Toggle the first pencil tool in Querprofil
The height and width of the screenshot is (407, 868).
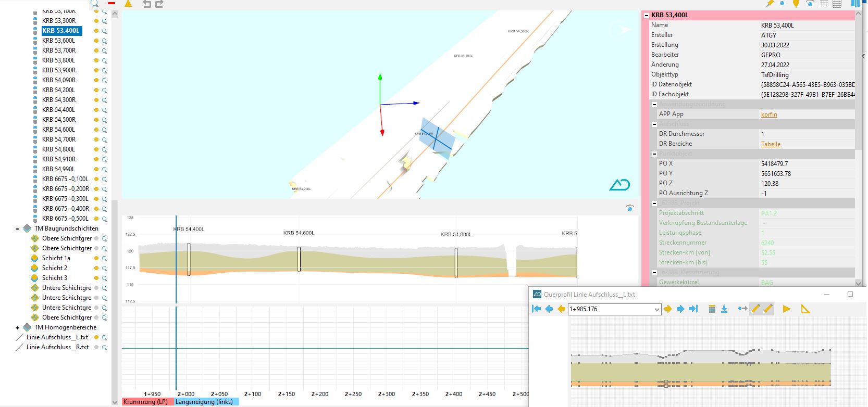click(x=755, y=309)
